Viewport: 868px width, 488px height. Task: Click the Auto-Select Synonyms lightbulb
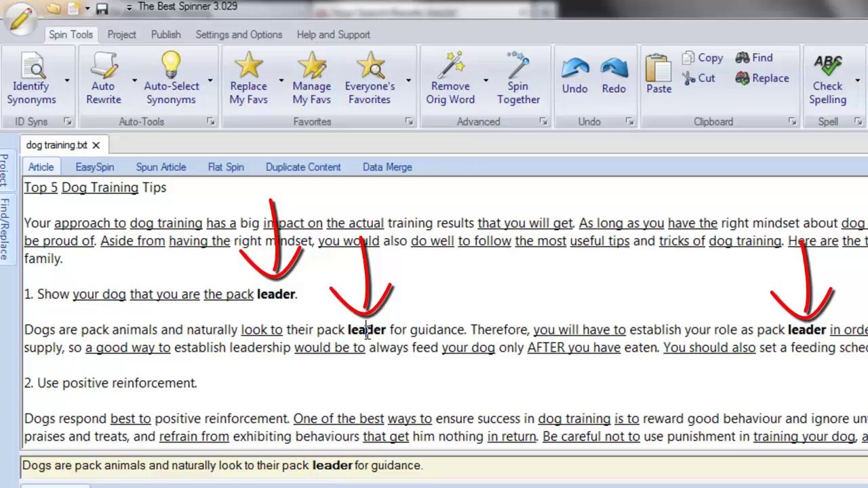click(x=171, y=66)
